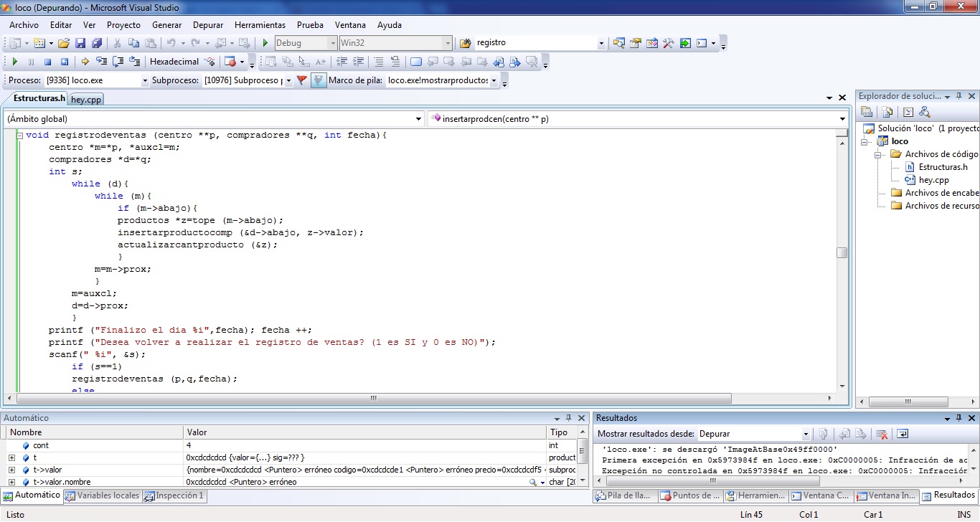Start debugging with the standard-toolbar green arrow beside Debug

(x=265, y=43)
